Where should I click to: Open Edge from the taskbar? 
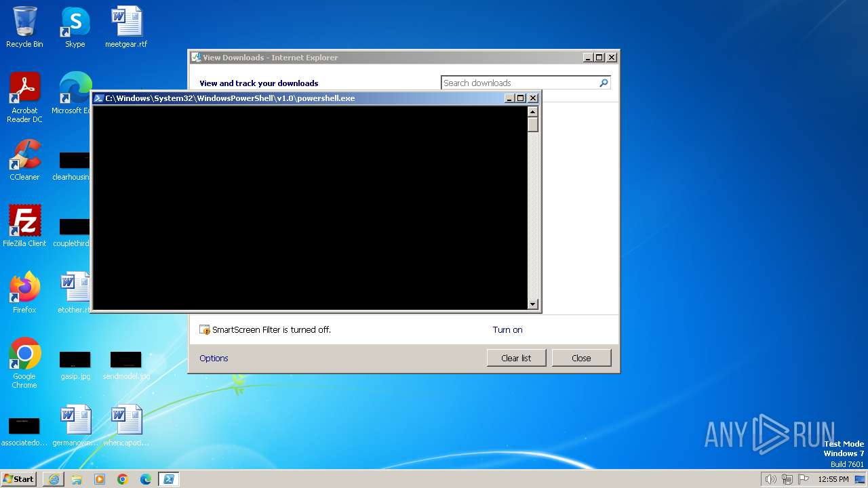point(146,479)
